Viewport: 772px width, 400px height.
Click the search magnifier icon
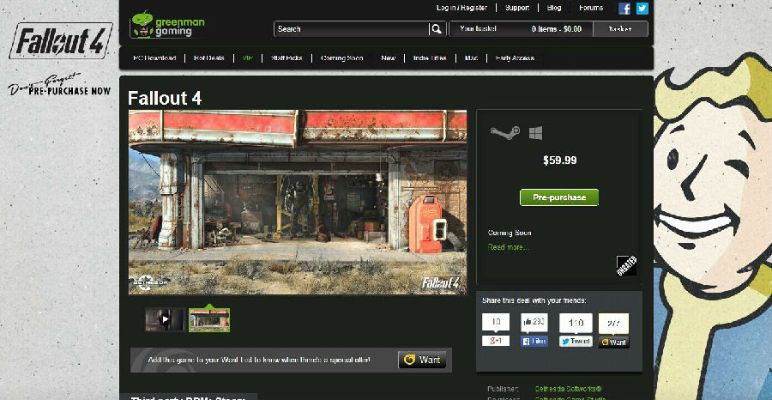[438, 30]
